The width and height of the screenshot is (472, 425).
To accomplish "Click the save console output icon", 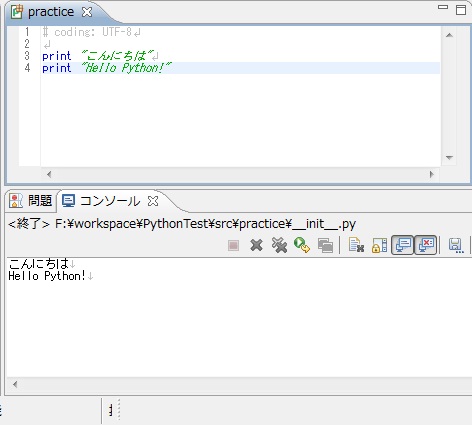I will 456,245.
